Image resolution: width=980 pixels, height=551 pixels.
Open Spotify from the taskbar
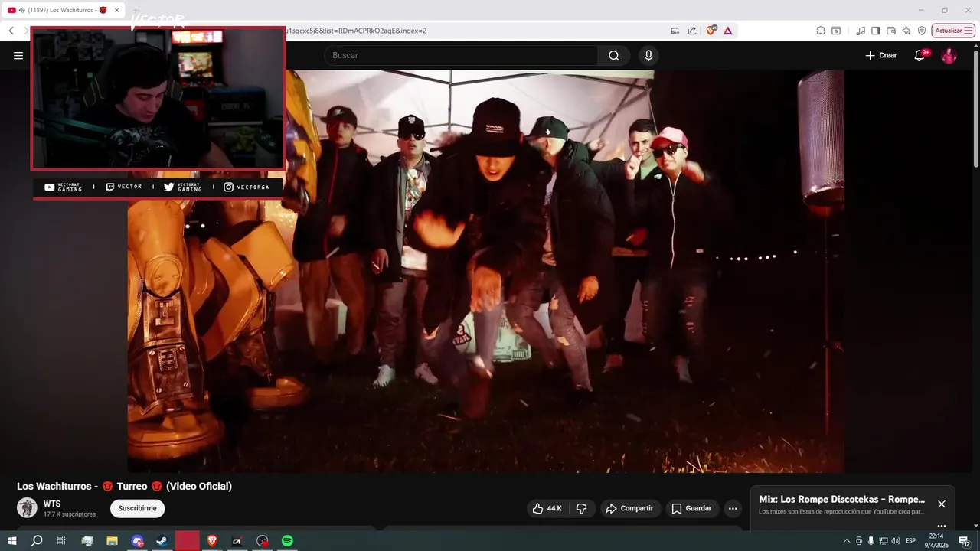click(287, 541)
